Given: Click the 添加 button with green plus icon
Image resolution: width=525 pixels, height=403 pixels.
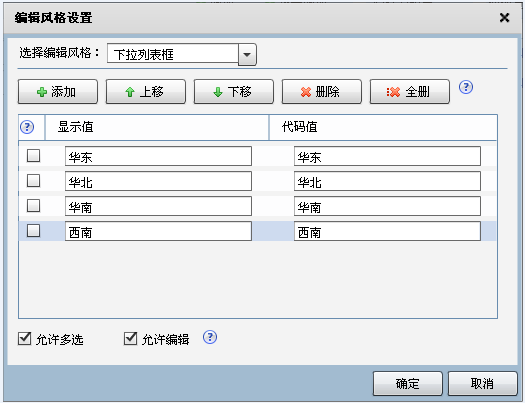Looking at the screenshot, I should click(x=58, y=91).
